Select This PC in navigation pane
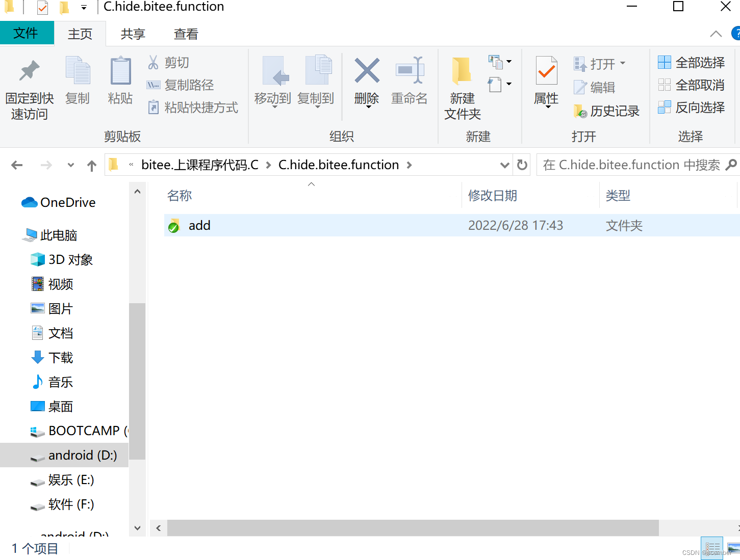Screen dimensions: 740x560 (50, 235)
